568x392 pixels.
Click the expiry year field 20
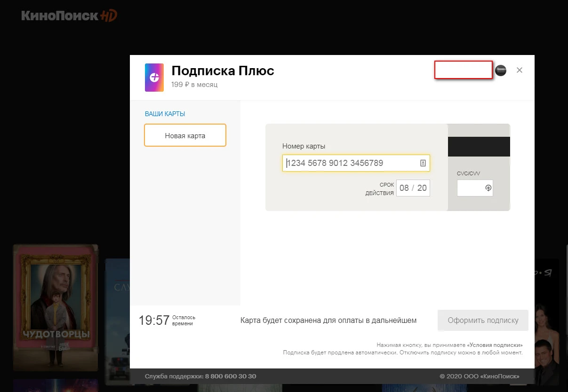pyautogui.click(x=422, y=188)
